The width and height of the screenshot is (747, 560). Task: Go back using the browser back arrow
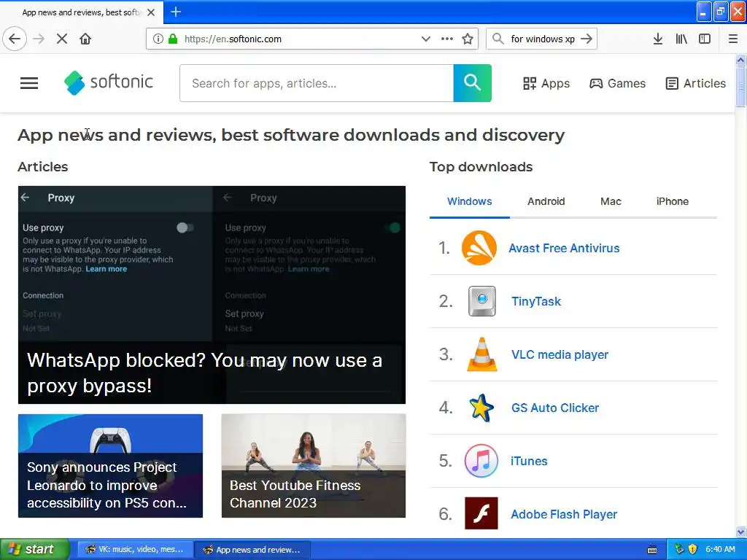point(15,39)
